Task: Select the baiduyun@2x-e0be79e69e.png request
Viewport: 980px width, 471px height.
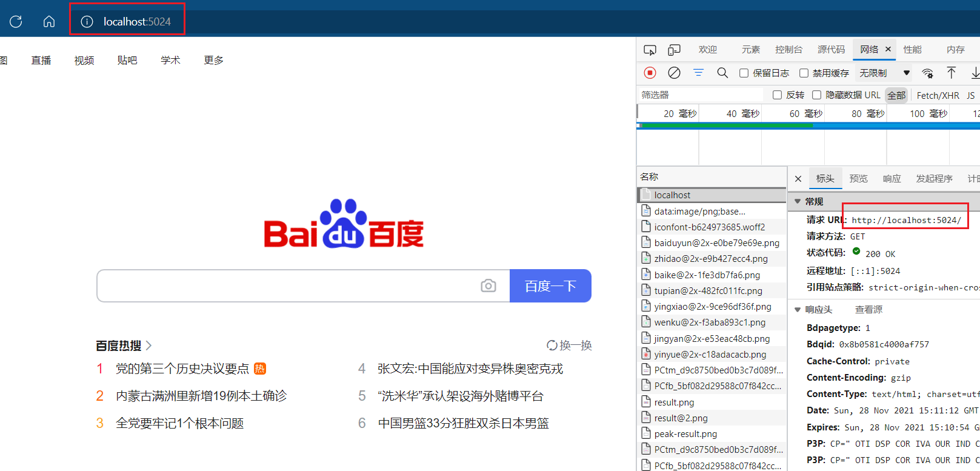Action: pos(712,242)
